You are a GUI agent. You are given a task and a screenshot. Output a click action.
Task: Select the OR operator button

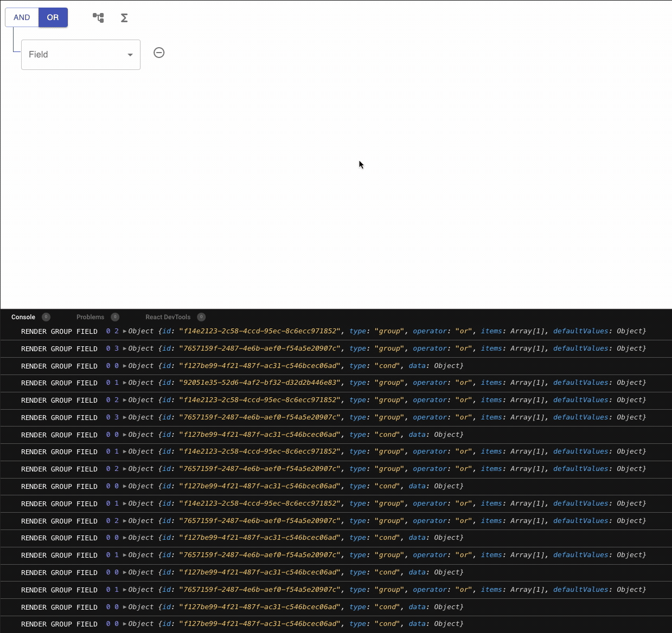pos(53,17)
